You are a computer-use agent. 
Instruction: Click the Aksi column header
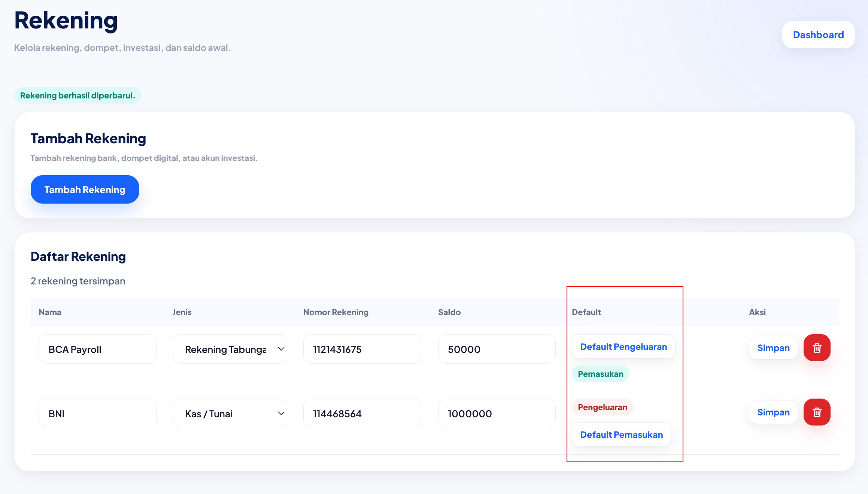tap(757, 312)
